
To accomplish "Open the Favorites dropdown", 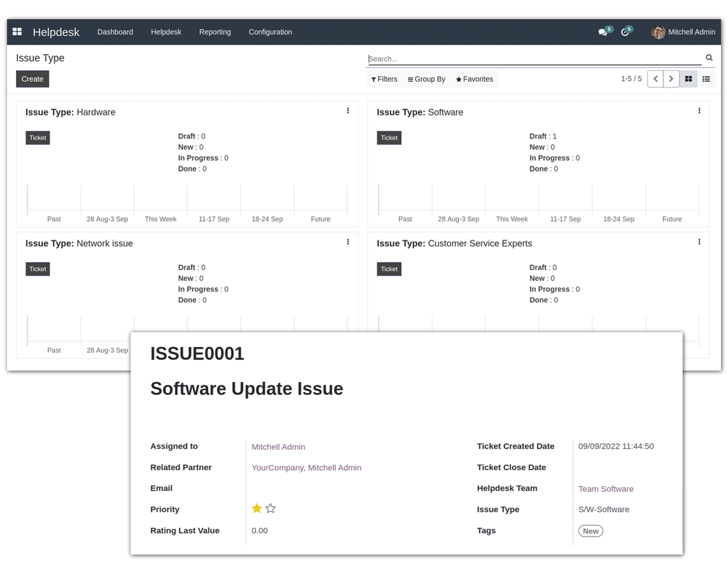I will coord(474,79).
